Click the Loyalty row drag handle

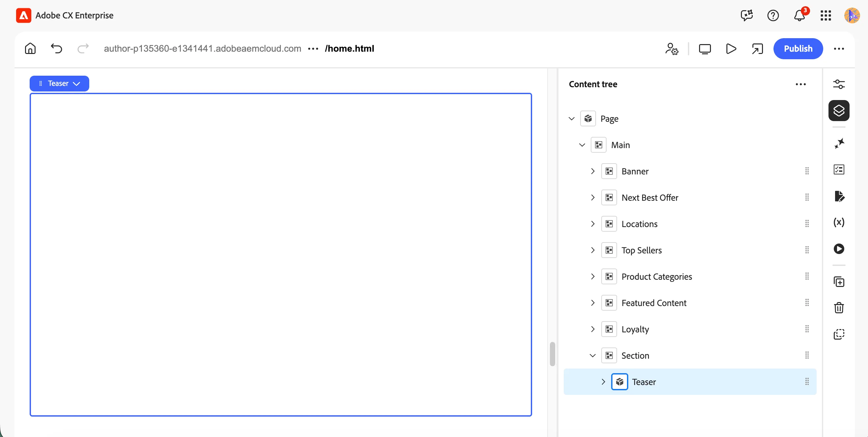click(807, 329)
